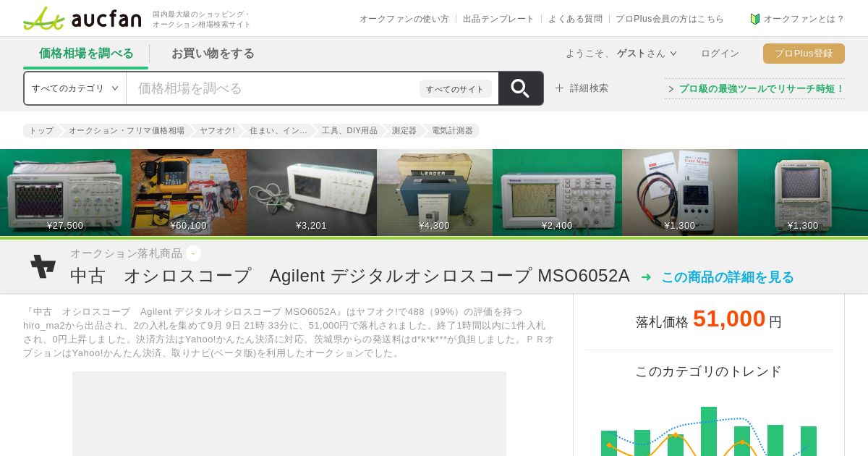868x456 pixels.
Task: Go to 住まい、イン... breadcrumb
Action: pos(278,130)
